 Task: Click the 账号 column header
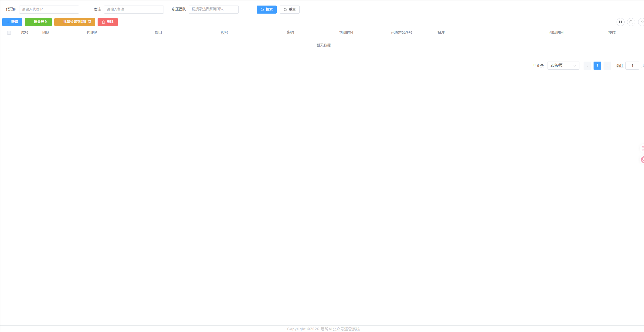[x=224, y=33]
